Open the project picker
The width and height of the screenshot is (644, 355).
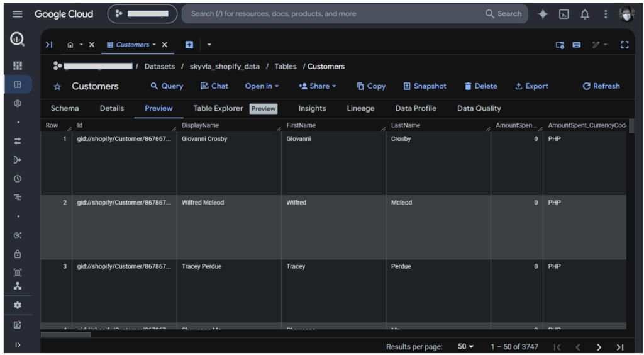[142, 14]
